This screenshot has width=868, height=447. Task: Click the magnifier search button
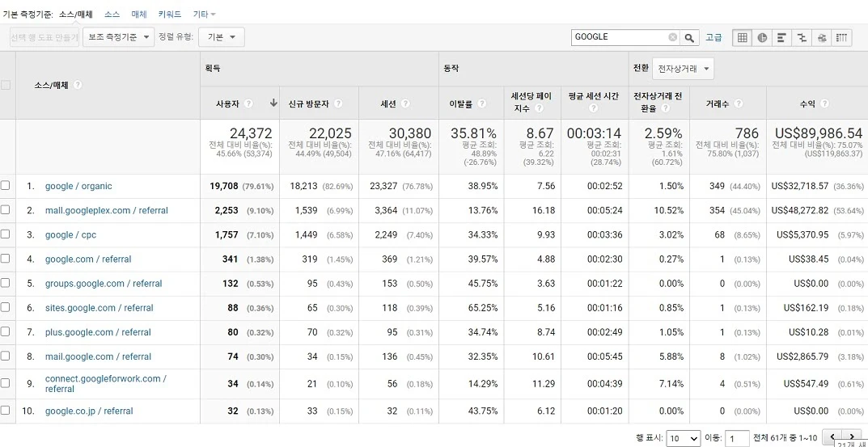coord(689,37)
